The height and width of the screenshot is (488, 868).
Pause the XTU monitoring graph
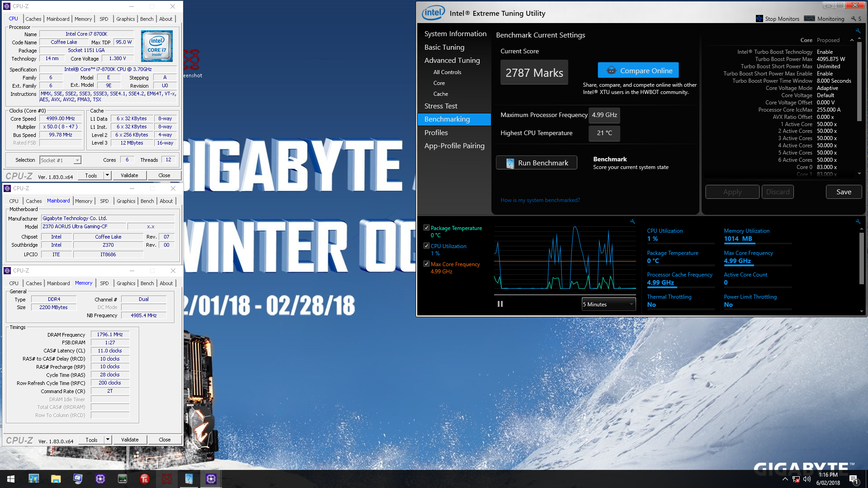pyautogui.click(x=500, y=304)
